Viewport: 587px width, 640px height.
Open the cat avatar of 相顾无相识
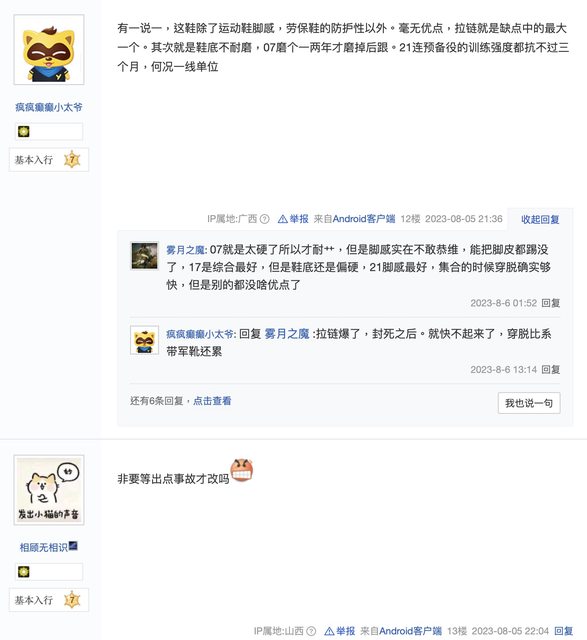point(49,490)
